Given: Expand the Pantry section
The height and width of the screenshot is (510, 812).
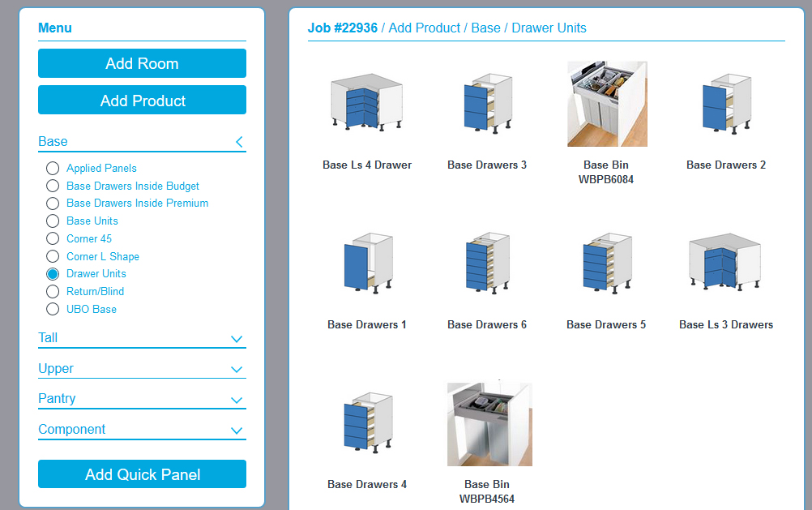Looking at the screenshot, I should coord(237,400).
